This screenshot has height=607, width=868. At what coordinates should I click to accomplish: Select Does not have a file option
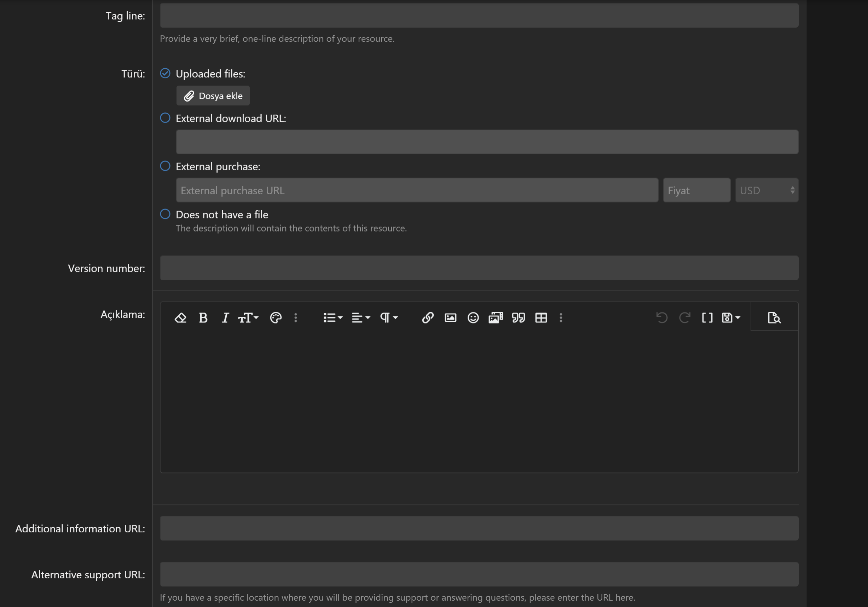point(165,214)
